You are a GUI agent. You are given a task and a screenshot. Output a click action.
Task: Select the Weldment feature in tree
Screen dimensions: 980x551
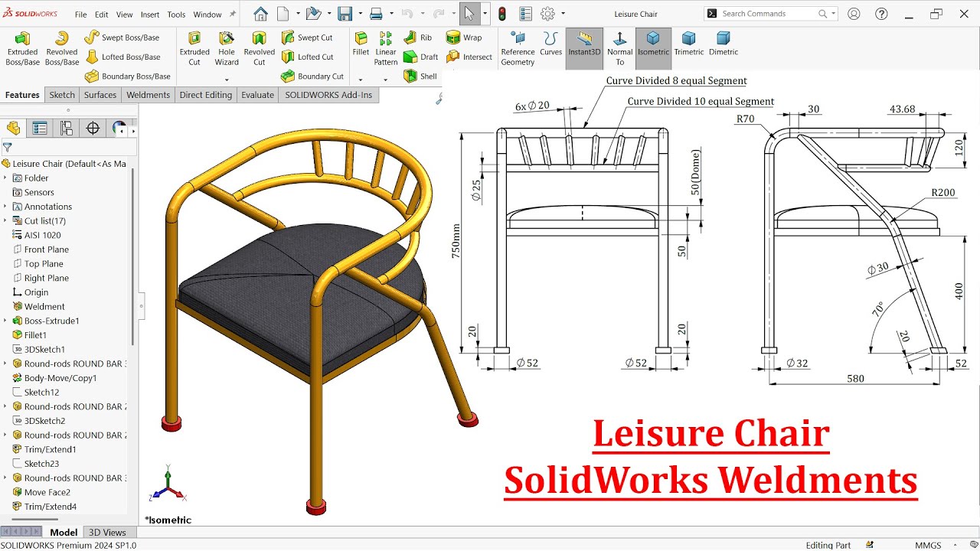(x=44, y=306)
